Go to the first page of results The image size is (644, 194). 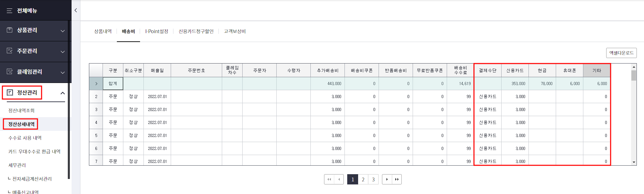pyautogui.click(x=329, y=179)
